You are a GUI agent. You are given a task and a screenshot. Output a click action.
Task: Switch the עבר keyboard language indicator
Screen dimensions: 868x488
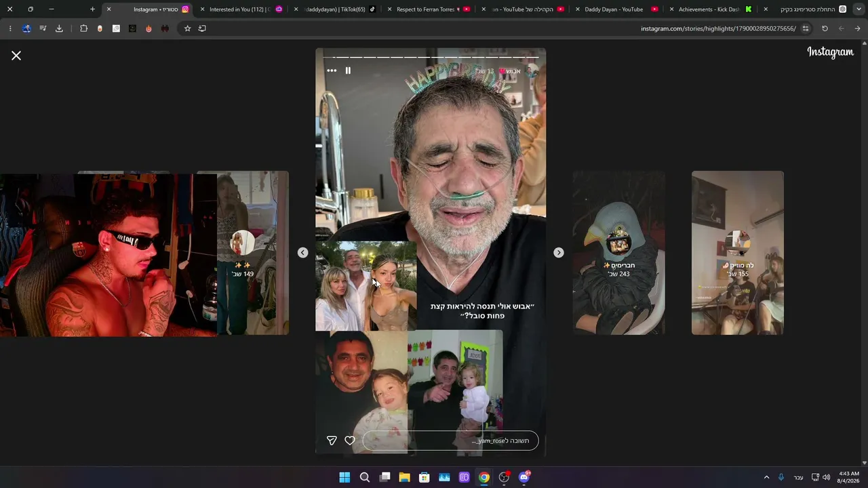tap(798, 477)
